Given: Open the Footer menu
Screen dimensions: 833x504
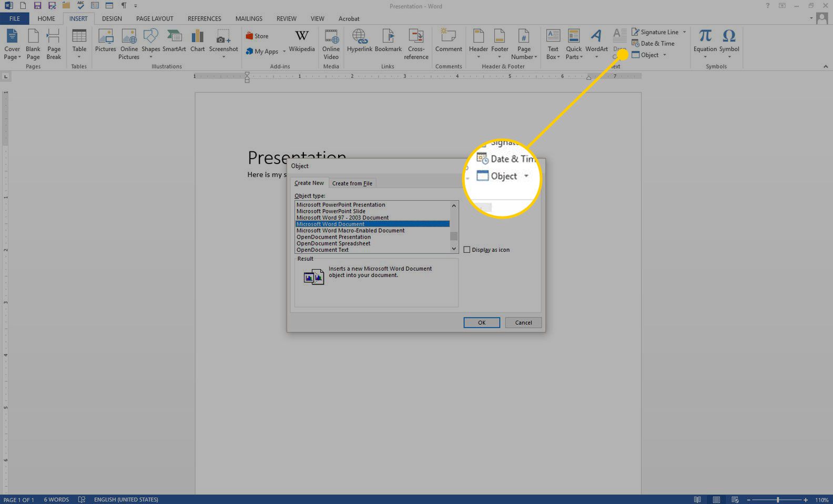Looking at the screenshot, I should 500,44.
